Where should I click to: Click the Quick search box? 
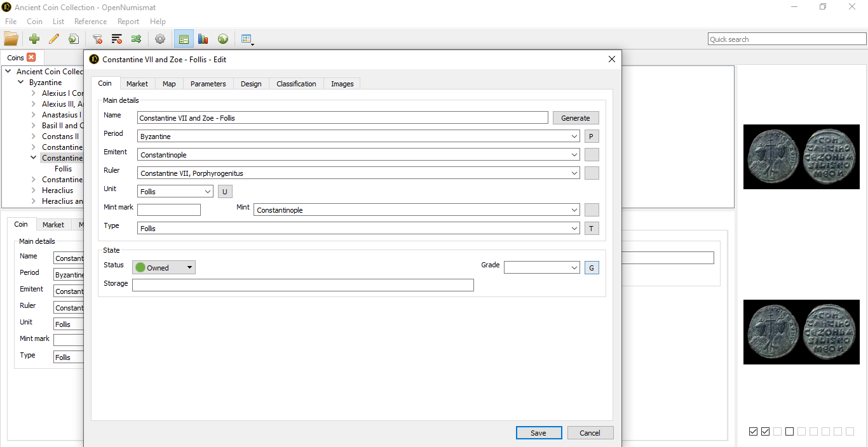pyautogui.click(x=787, y=39)
